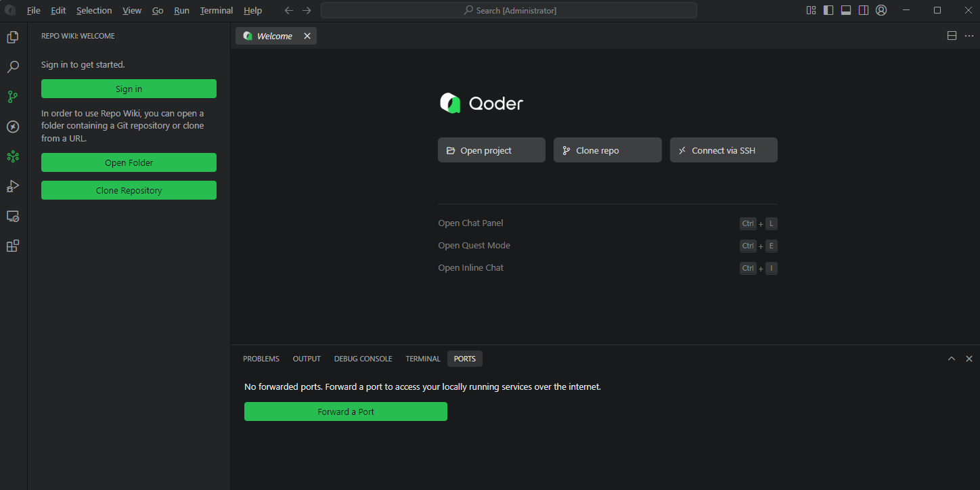The height and width of the screenshot is (490, 980).
Task: Open the Explorer files icon in activity bar
Action: tap(13, 37)
